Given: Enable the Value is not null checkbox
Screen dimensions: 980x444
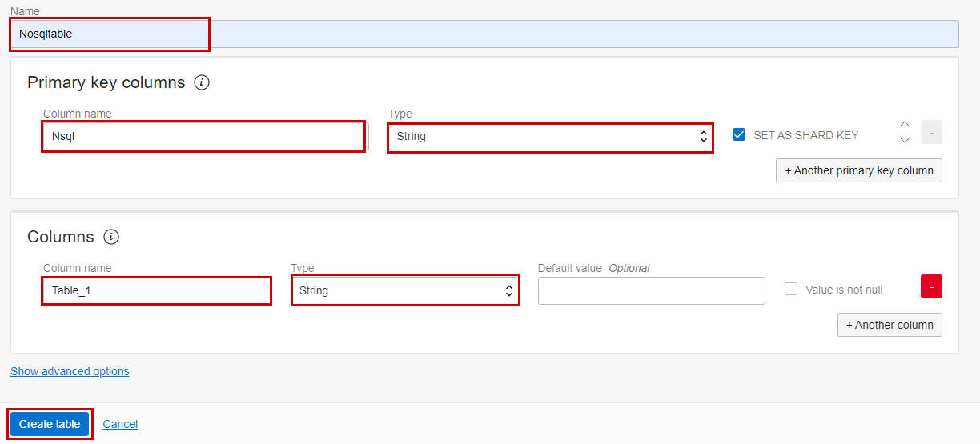Looking at the screenshot, I should [791, 289].
